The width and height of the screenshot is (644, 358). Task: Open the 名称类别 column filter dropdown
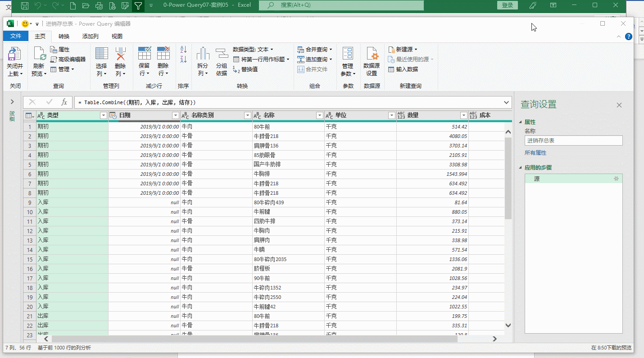pyautogui.click(x=247, y=115)
